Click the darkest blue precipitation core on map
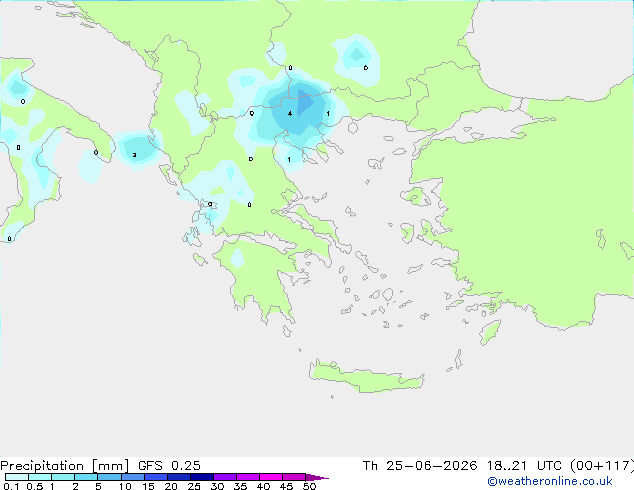This screenshot has height=490, width=634. [304, 102]
